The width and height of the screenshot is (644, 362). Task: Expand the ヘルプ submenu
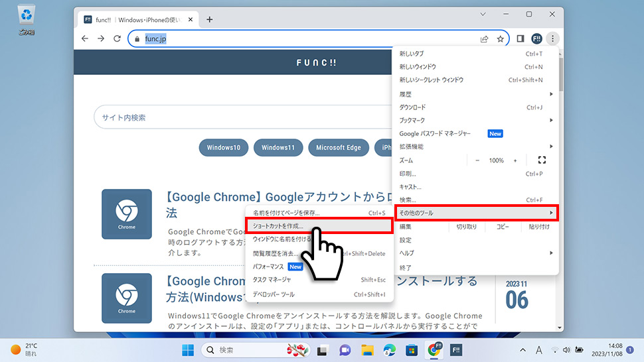click(475, 253)
